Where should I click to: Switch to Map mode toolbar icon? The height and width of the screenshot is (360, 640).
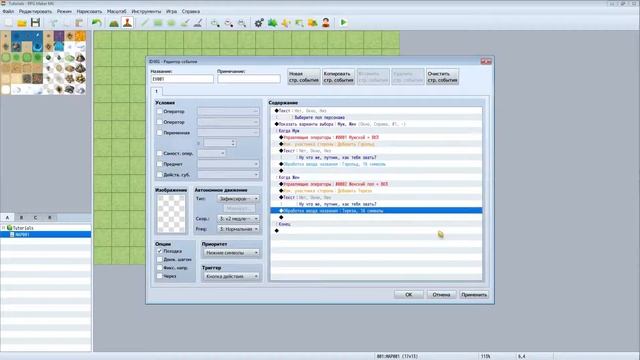[114, 23]
